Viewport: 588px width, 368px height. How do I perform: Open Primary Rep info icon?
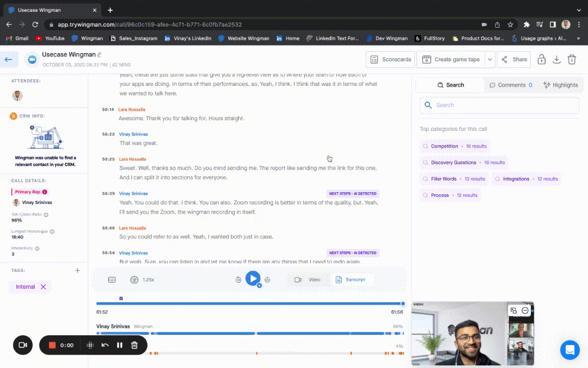point(44,192)
